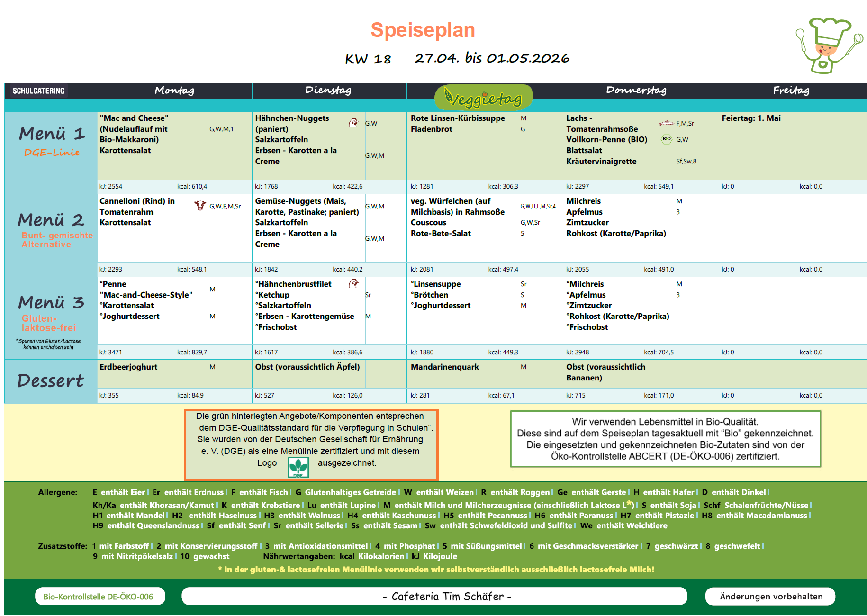Select the Dienstag column header
Viewport: 867px width, 616px height.
pos(328,91)
